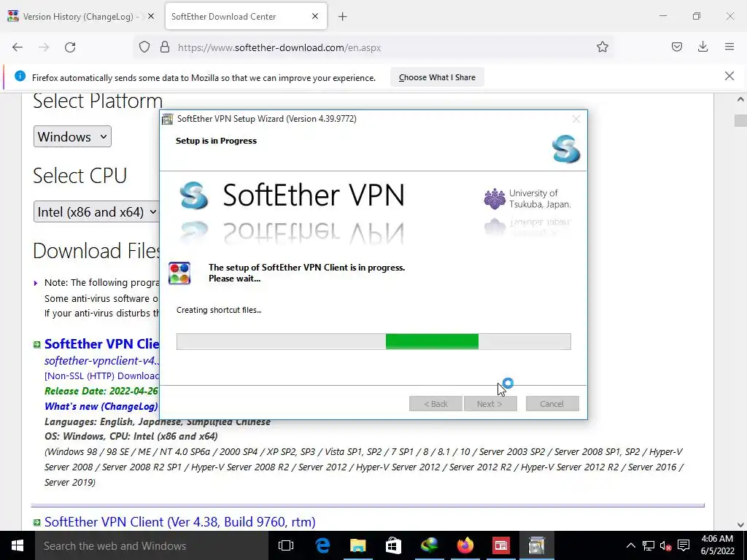Open a new tab with plus button
Image resolution: width=747 pixels, height=560 pixels.
(x=343, y=17)
